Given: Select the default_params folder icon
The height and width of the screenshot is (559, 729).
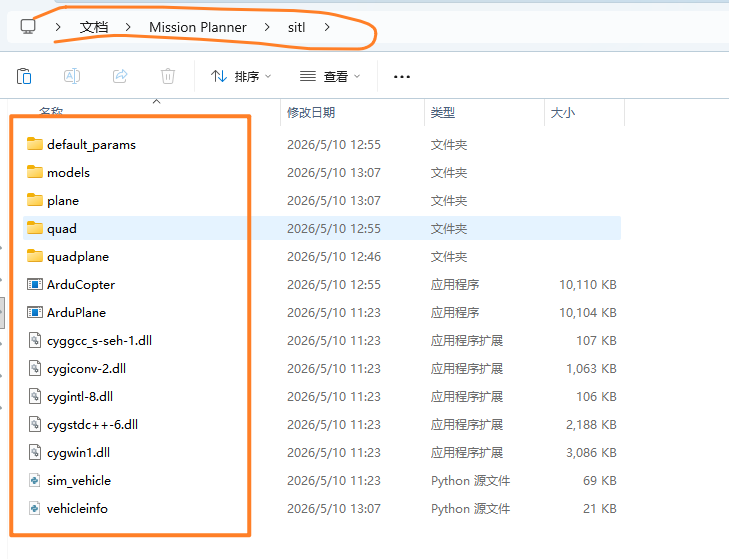Looking at the screenshot, I should 35,144.
